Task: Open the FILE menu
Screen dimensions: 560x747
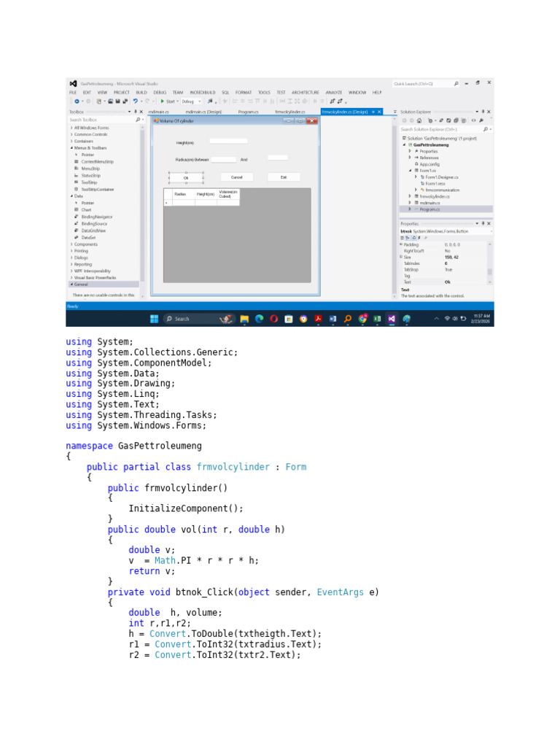Action: pos(73,93)
